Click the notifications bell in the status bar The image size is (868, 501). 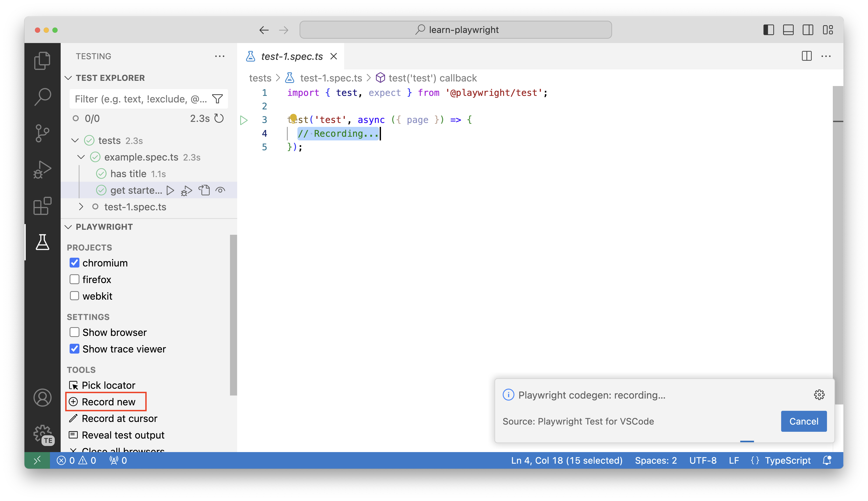tap(827, 460)
